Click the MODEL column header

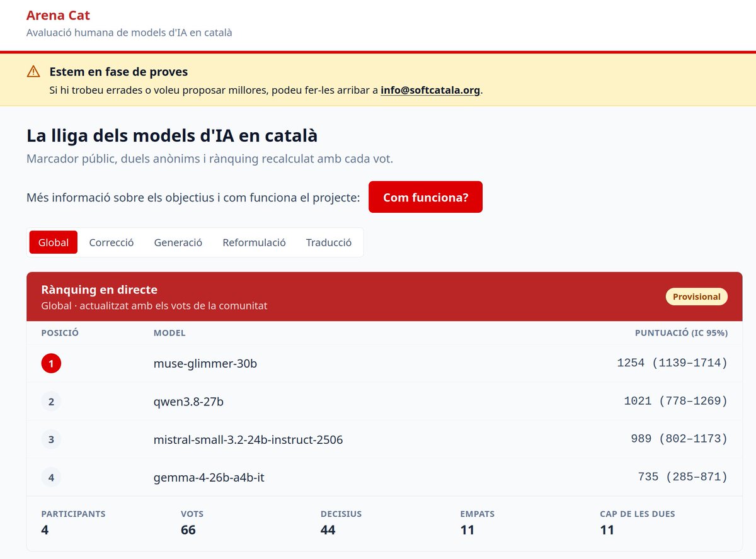[169, 333]
